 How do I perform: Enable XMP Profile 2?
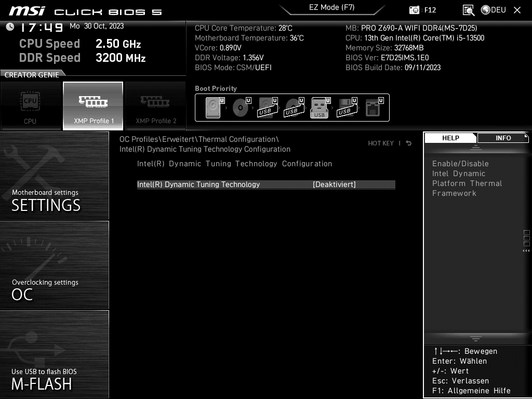click(x=155, y=106)
